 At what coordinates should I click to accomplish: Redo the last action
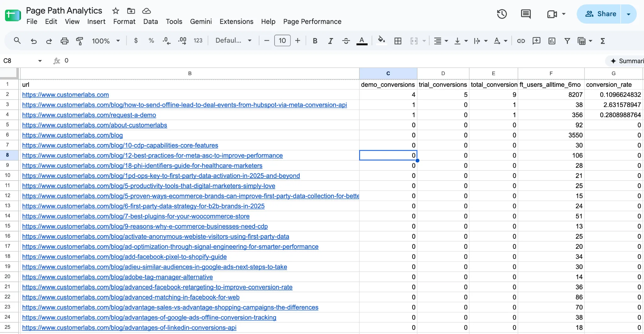pos(49,41)
